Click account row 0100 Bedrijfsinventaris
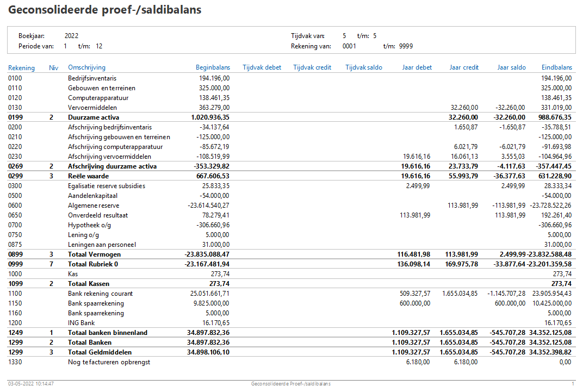 click(291, 78)
